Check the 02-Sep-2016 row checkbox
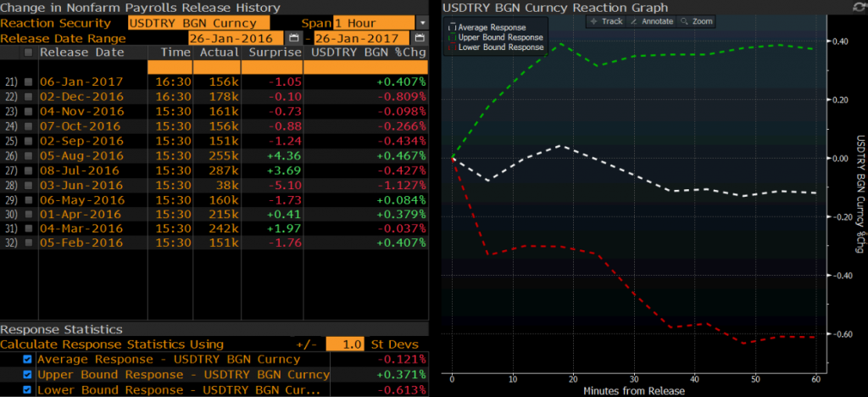 click(28, 141)
